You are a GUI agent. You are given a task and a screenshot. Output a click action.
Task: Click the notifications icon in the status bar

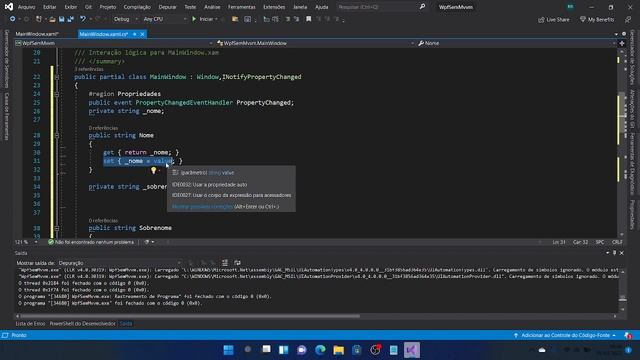tap(628, 336)
